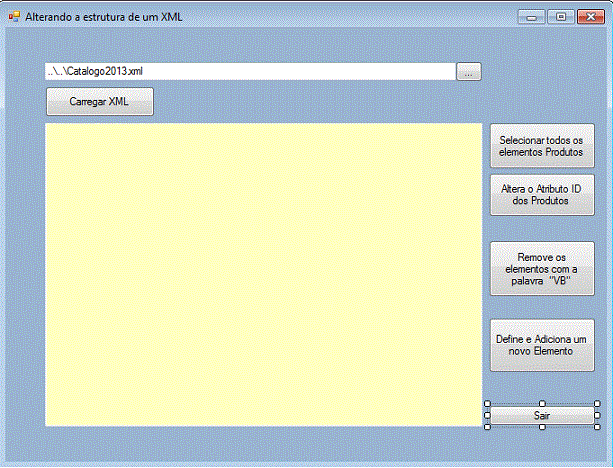Click the Carregar XML button
The width and height of the screenshot is (613, 468).
pyautogui.click(x=100, y=102)
